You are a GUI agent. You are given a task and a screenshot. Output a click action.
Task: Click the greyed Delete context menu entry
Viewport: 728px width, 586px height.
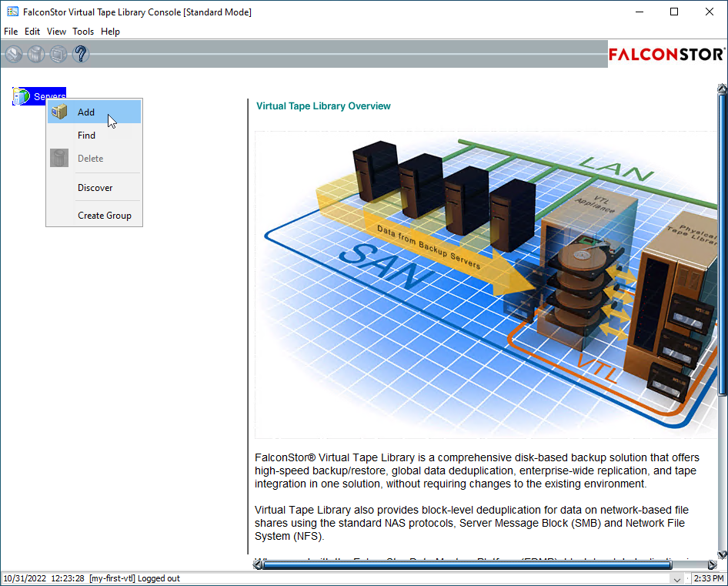(x=94, y=159)
